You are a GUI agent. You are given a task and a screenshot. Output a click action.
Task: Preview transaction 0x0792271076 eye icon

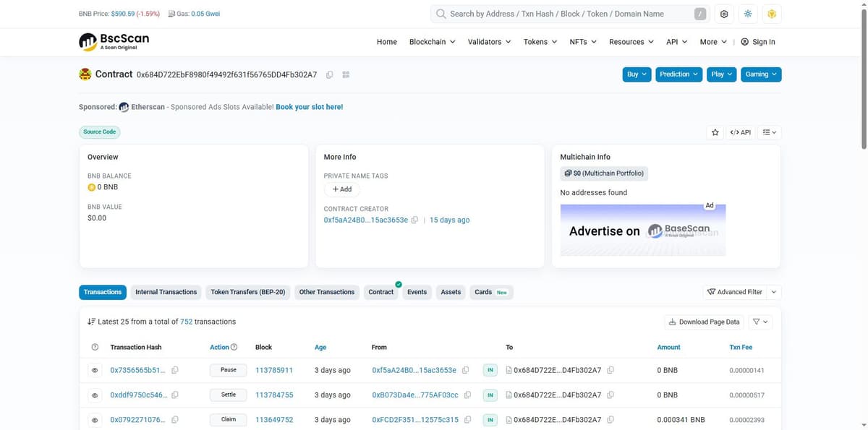95,420
